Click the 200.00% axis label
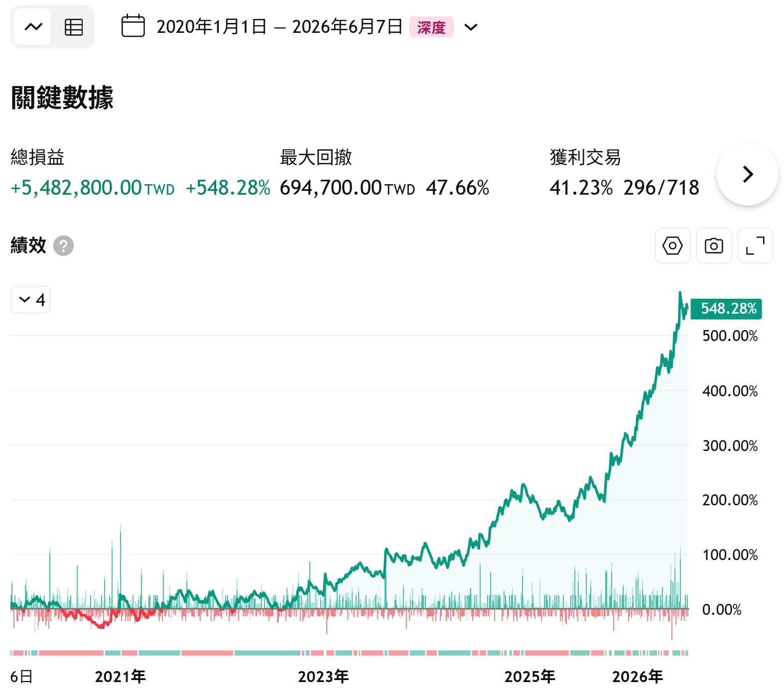784x691 pixels. [x=730, y=500]
